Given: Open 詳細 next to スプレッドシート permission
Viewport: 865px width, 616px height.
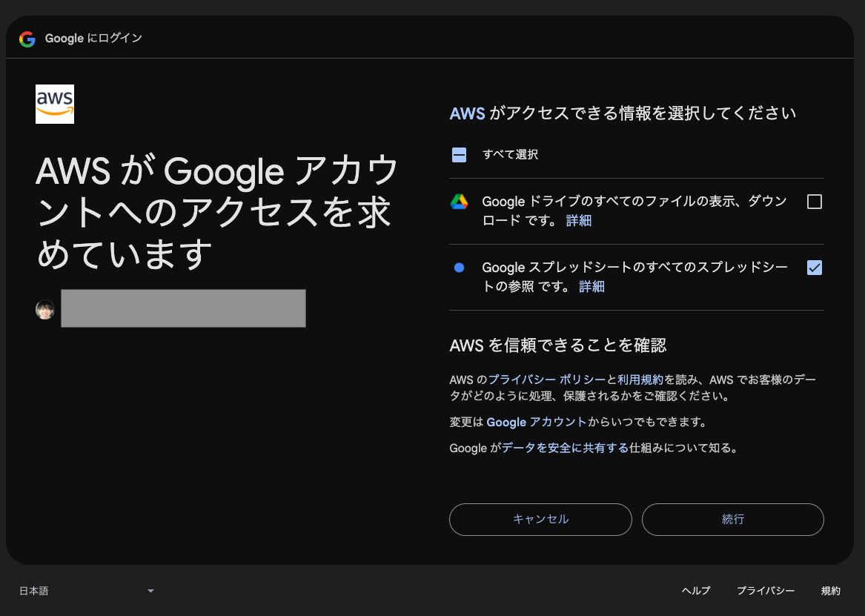Looking at the screenshot, I should pyautogui.click(x=591, y=286).
